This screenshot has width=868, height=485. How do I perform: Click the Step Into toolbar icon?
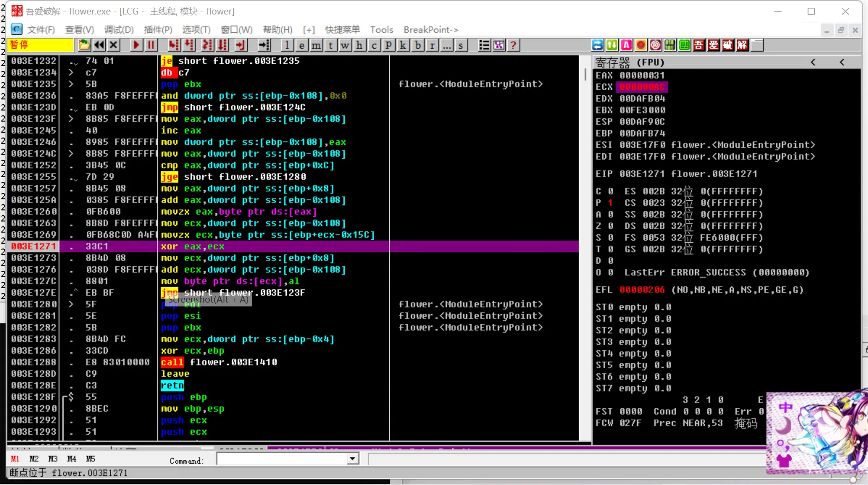point(174,45)
